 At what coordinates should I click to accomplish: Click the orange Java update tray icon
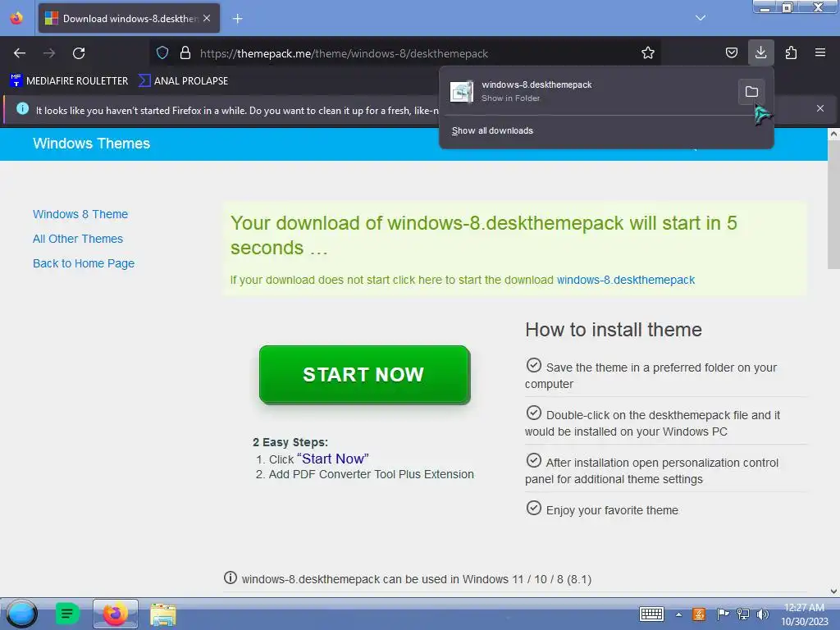tap(699, 614)
